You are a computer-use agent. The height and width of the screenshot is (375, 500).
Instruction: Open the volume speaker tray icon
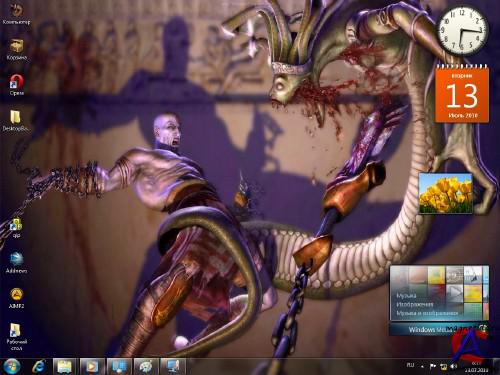click(x=453, y=366)
